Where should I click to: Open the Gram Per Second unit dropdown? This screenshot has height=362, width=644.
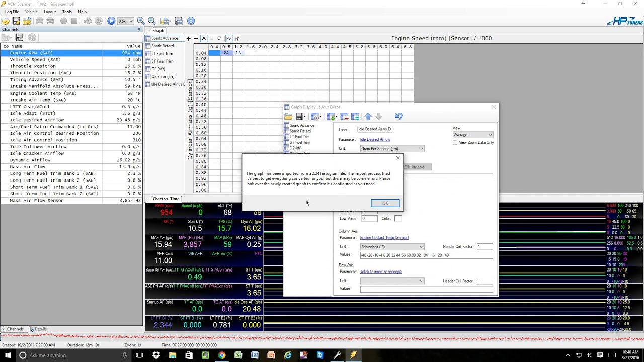392,149
